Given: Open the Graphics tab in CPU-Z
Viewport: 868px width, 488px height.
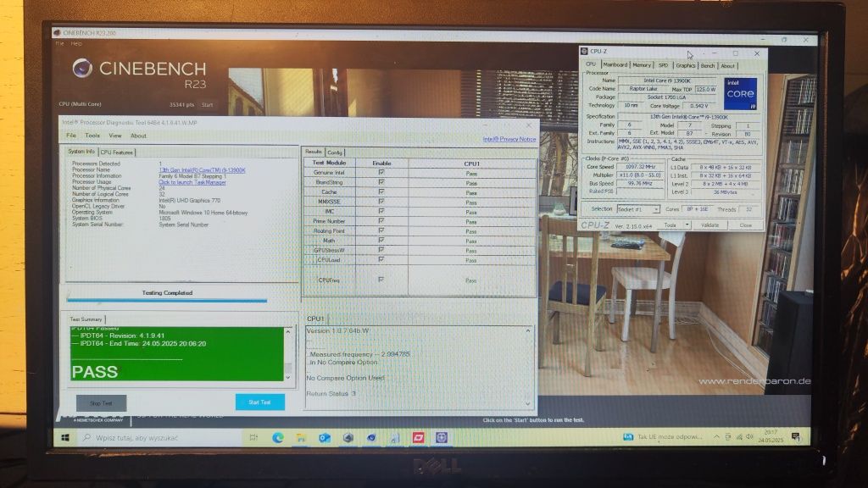Looking at the screenshot, I should click(685, 65).
